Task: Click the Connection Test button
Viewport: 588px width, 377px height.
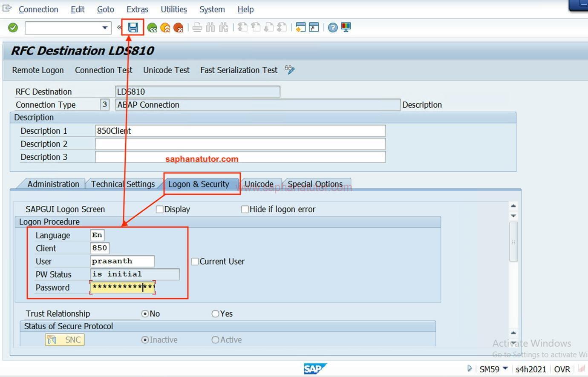Action: coord(104,70)
